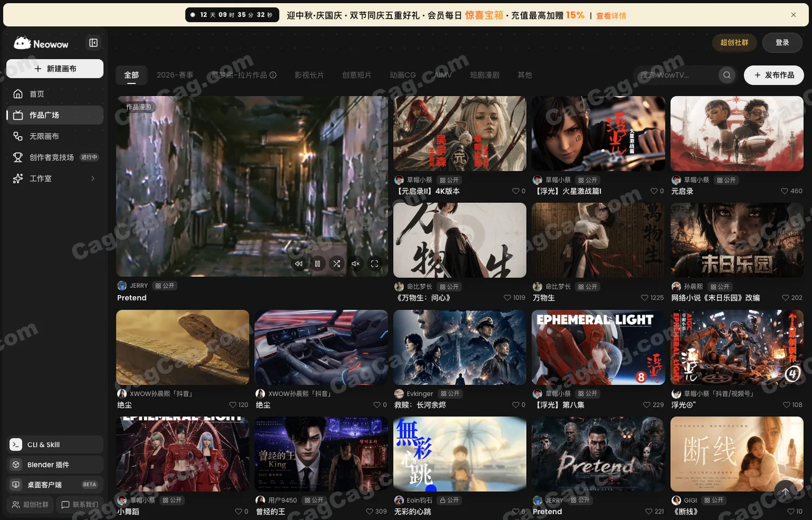Select the 全部 tab
This screenshot has height=520, width=812.
pos(132,75)
